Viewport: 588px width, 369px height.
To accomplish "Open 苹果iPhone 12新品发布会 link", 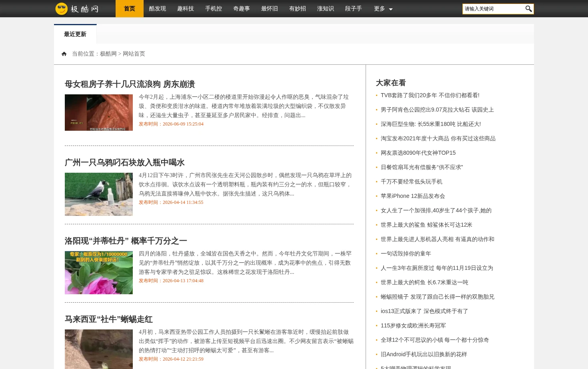I will coord(413,196).
